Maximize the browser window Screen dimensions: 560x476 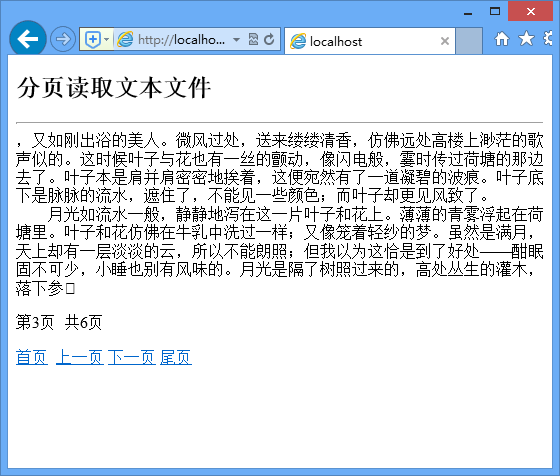(495, 11)
